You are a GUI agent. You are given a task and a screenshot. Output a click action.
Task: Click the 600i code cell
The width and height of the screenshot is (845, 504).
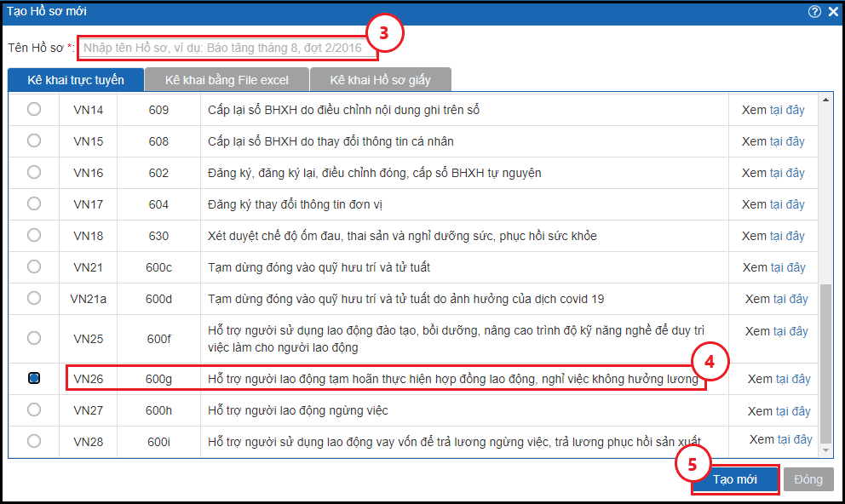(158, 442)
